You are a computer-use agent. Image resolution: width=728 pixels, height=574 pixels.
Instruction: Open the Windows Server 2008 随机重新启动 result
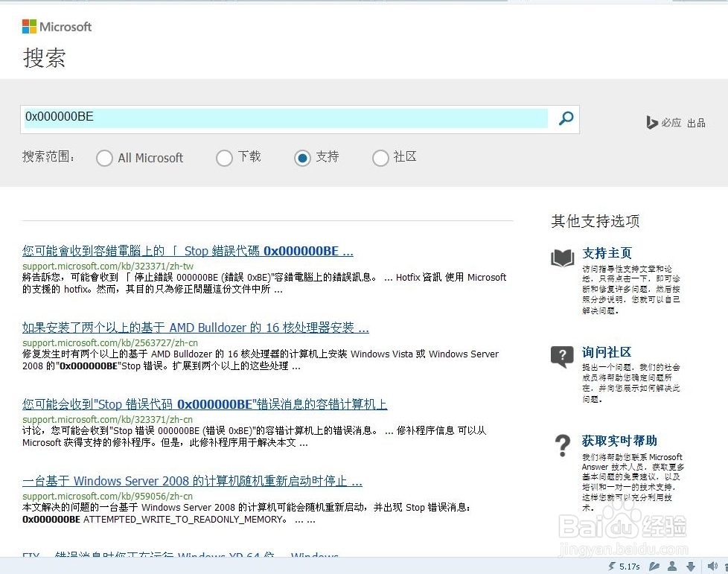click(192, 481)
